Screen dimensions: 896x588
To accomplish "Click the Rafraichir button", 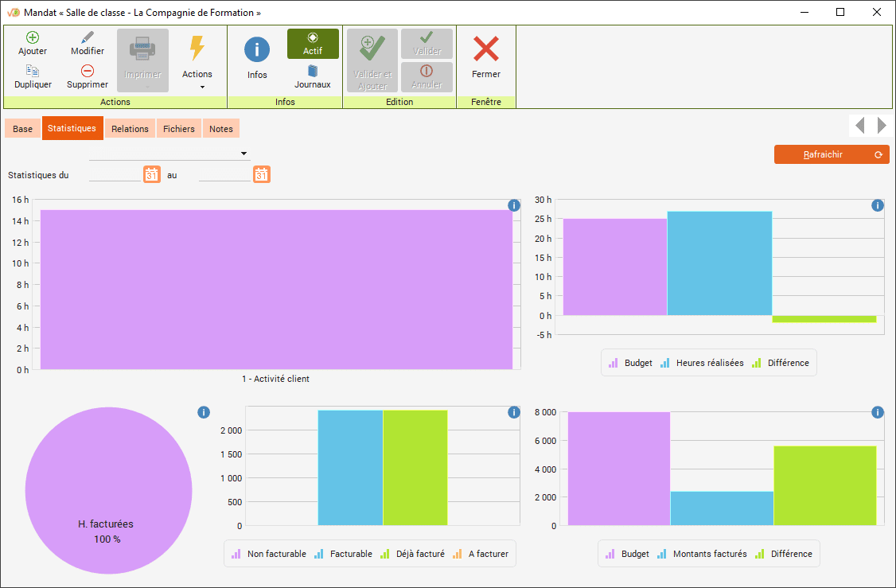I will [831, 154].
